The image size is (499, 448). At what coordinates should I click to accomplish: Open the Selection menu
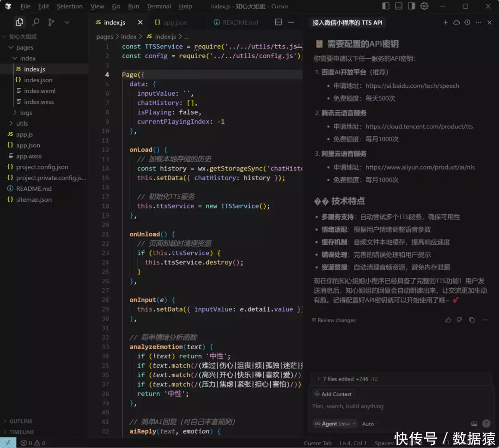(70, 6)
